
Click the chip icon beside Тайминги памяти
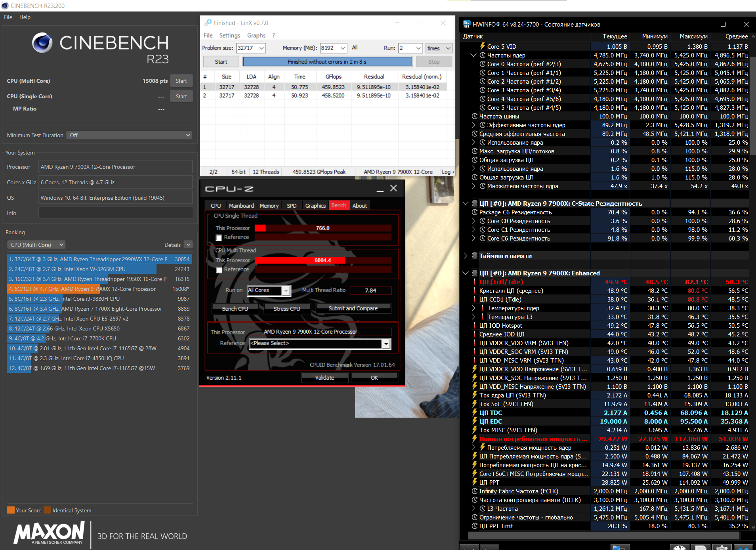pos(475,256)
